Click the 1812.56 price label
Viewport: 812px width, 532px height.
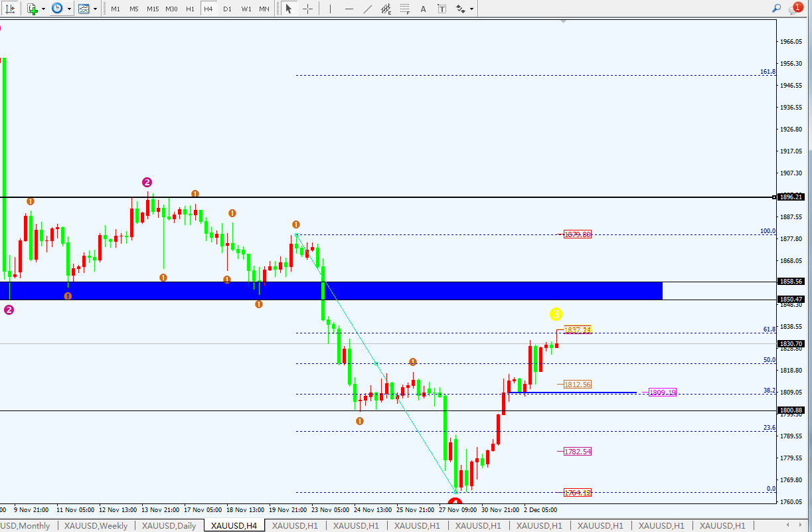577,384
